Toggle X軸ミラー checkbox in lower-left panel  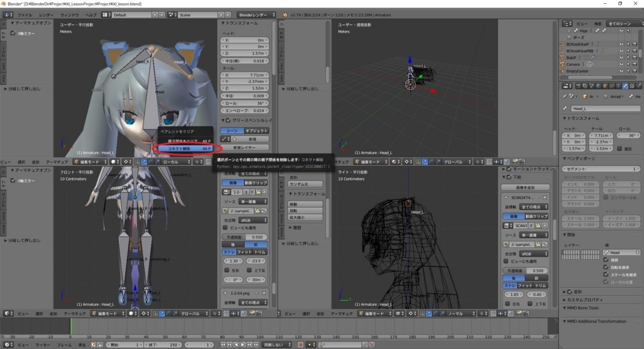tap(13, 180)
